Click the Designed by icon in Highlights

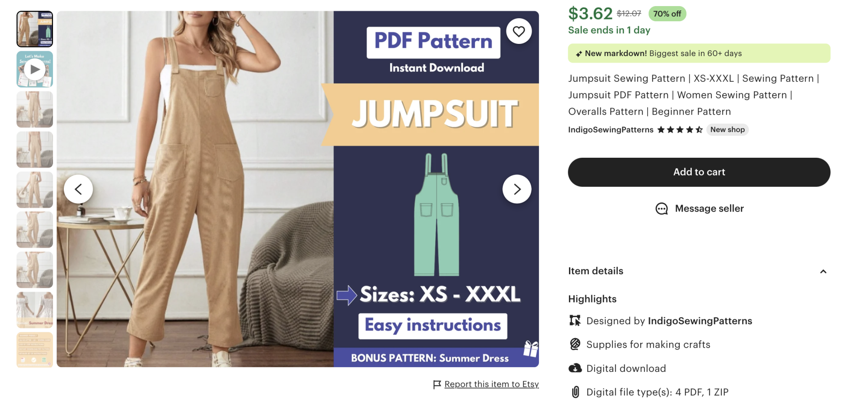(575, 321)
